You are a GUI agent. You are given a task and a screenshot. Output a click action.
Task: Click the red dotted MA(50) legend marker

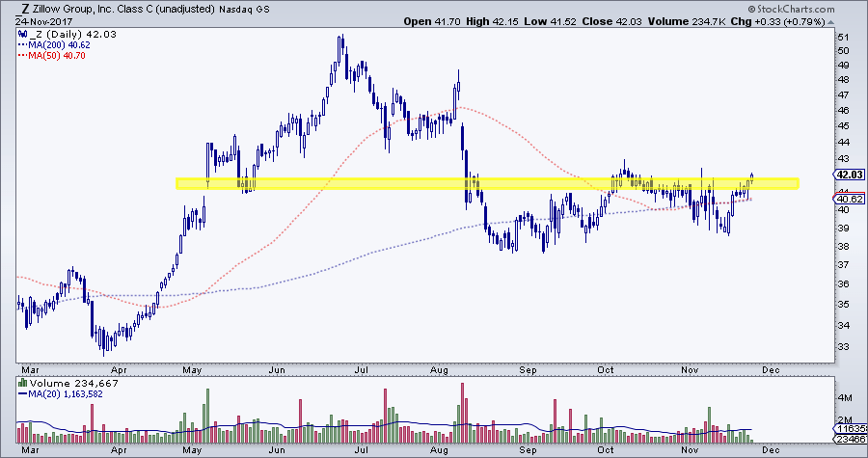point(20,55)
